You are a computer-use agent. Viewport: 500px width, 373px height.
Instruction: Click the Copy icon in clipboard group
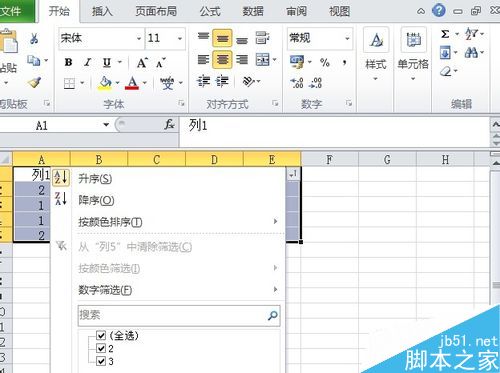[x=34, y=61]
